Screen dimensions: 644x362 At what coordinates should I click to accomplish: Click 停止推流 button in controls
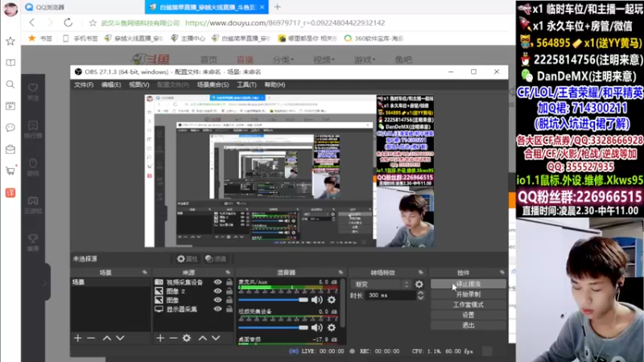pyautogui.click(x=469, y=284)
